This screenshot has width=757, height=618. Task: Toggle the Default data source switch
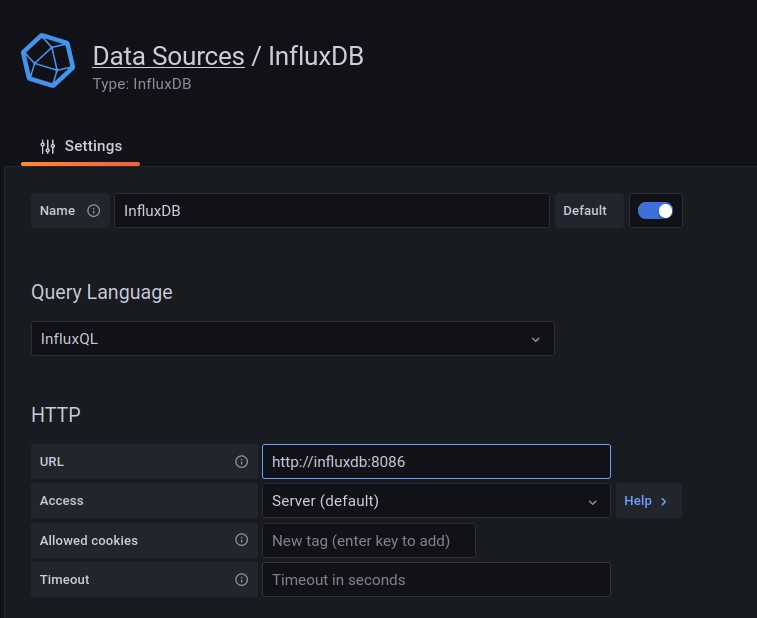tap(655, 211)
